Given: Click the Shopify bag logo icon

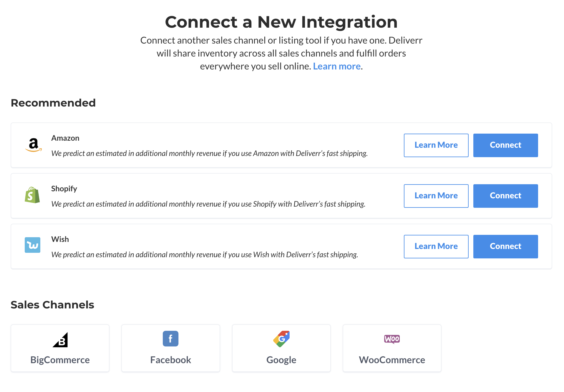Looking at the screenshot, I should click(x=32, y=195).
